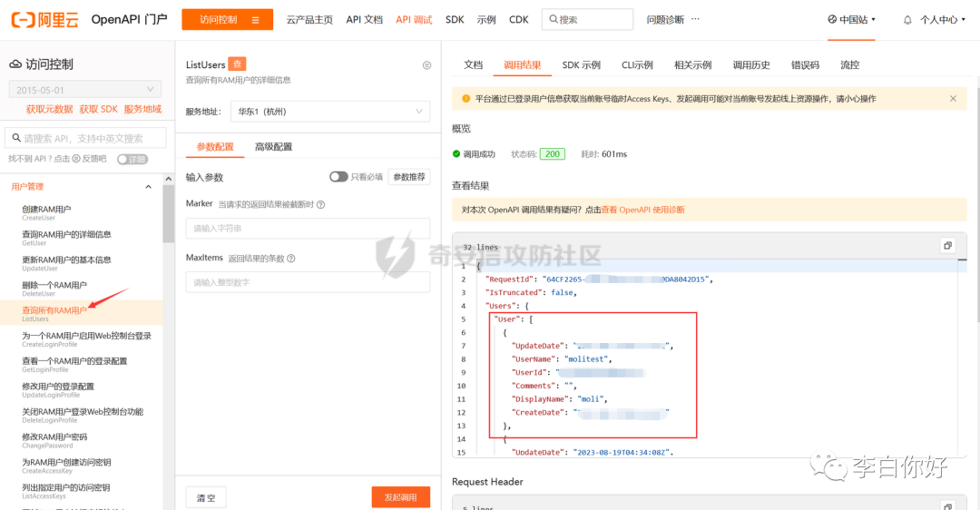The height and width of the screenshot is (510, 980).
Task: Open the 查看 OpenAPI 使用诊断 link
Action: (643, 210)
